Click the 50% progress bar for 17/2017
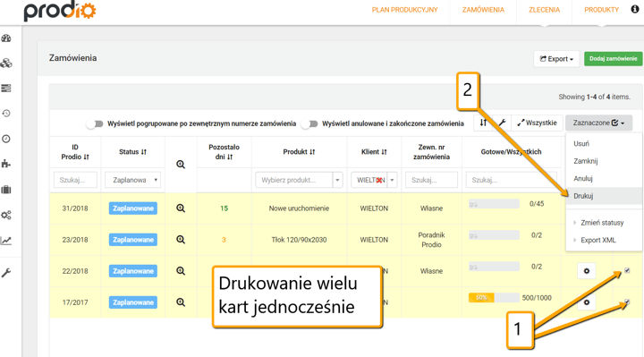Viewport: 644px width, 357px height. pyautogui.click(x=494, y=298)
